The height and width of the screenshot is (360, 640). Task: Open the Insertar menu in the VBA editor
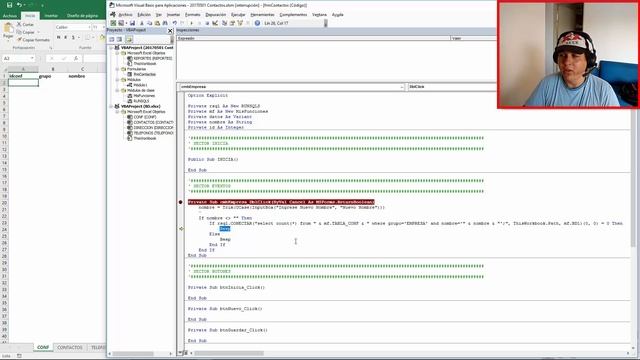[x=173, y=15]
